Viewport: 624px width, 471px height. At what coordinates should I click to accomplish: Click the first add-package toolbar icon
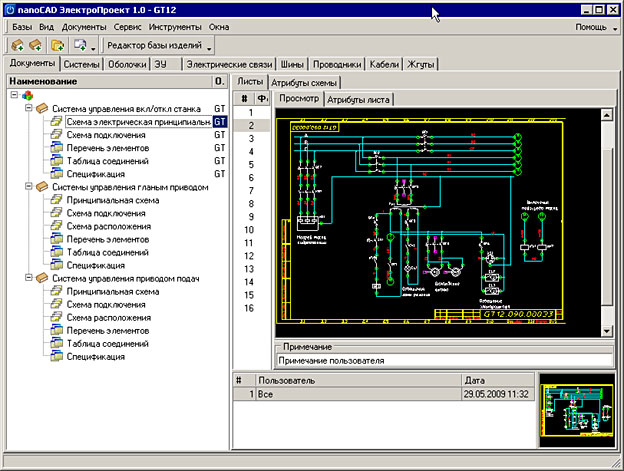(x=17, y=45)
